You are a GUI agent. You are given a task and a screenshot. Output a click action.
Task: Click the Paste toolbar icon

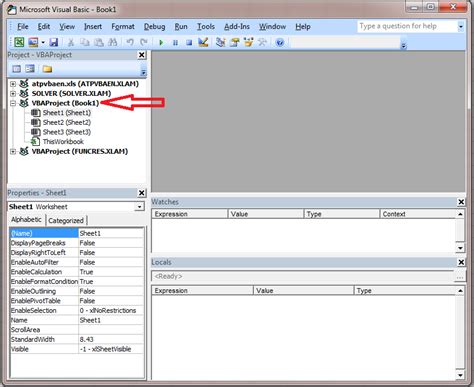pos(99,42)
